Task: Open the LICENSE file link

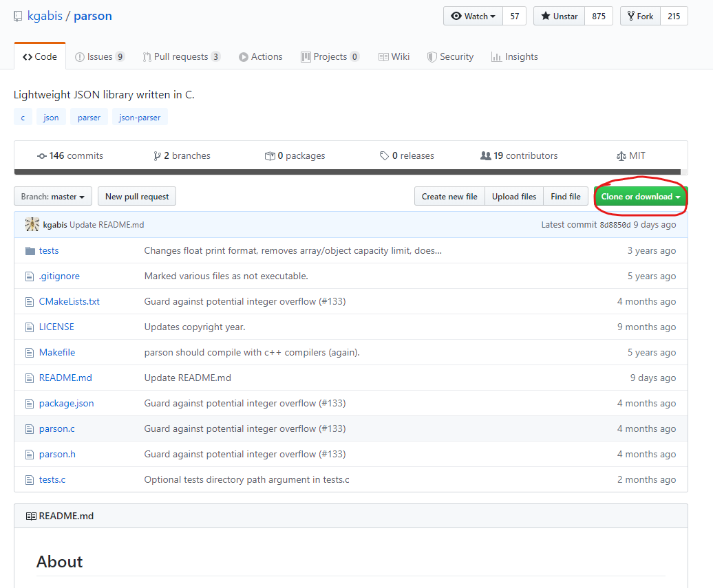Action: tap(56, 327)
